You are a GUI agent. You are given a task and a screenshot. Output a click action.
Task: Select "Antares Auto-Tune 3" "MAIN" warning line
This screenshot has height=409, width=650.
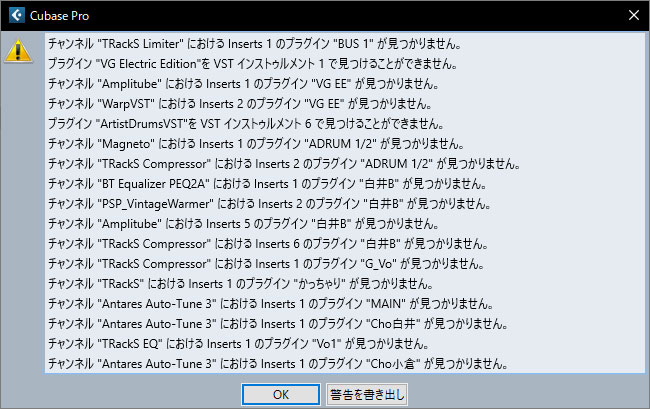(x=271, y=304)
